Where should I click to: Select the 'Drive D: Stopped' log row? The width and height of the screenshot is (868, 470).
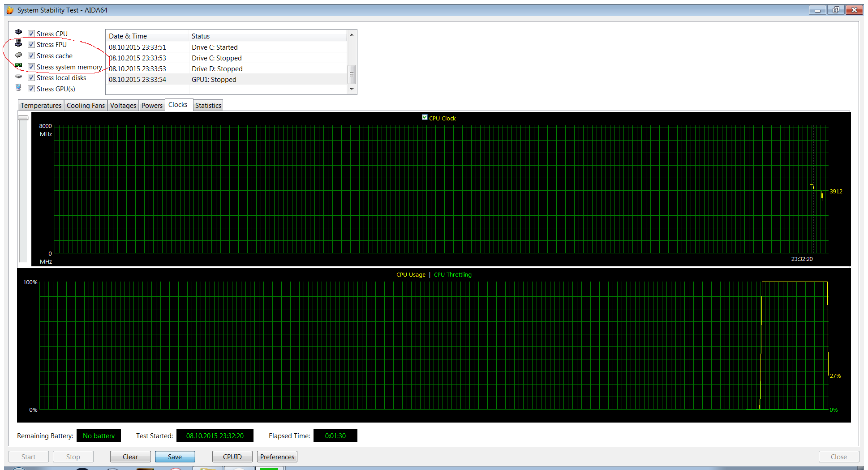227,69
